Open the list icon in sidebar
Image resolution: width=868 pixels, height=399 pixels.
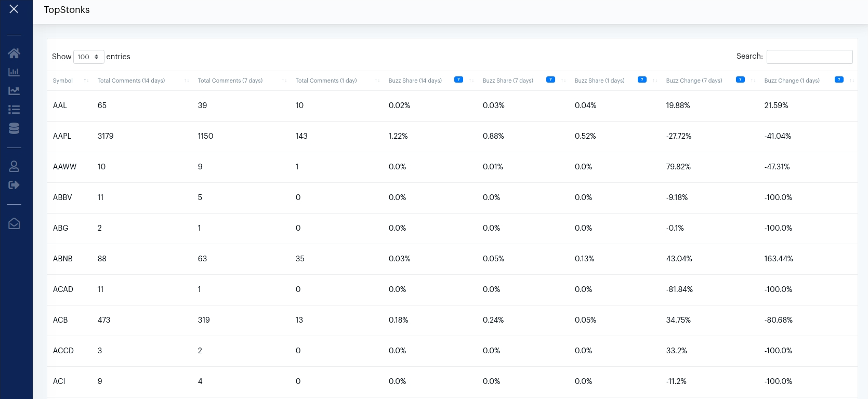(x=14, y=110)
